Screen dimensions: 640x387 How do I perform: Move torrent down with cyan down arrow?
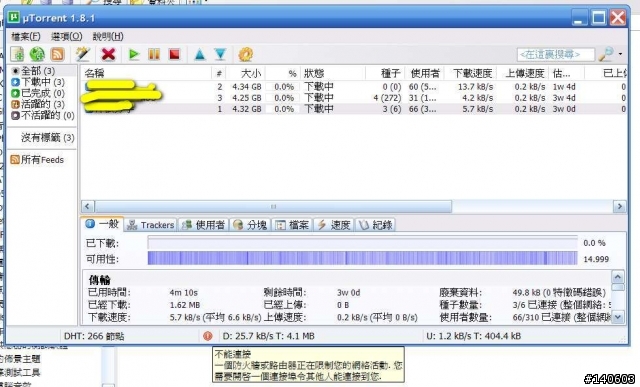pos(220,54)
